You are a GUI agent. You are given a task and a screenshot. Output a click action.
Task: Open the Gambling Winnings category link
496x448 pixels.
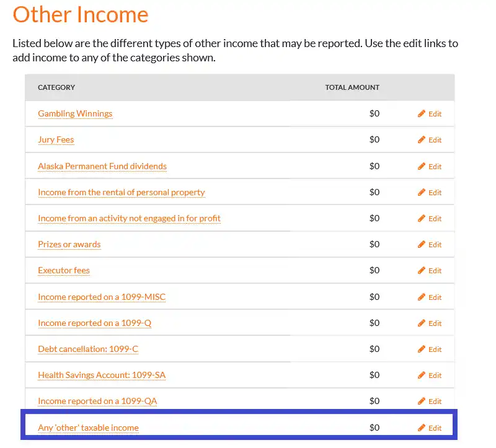(x=75, y=113)
